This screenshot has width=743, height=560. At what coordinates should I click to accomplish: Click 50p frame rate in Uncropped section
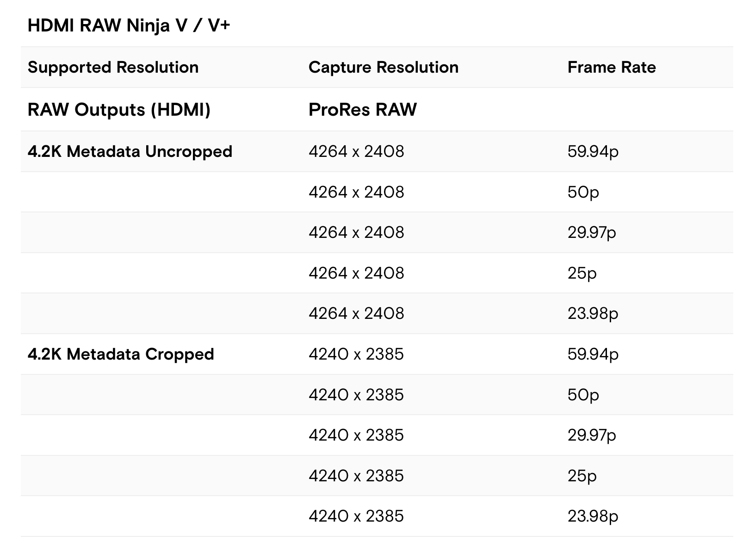tap(583, 192)
